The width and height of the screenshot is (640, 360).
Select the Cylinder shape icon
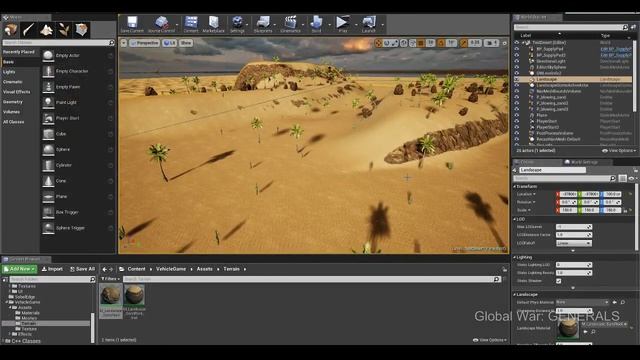[48, 165]
